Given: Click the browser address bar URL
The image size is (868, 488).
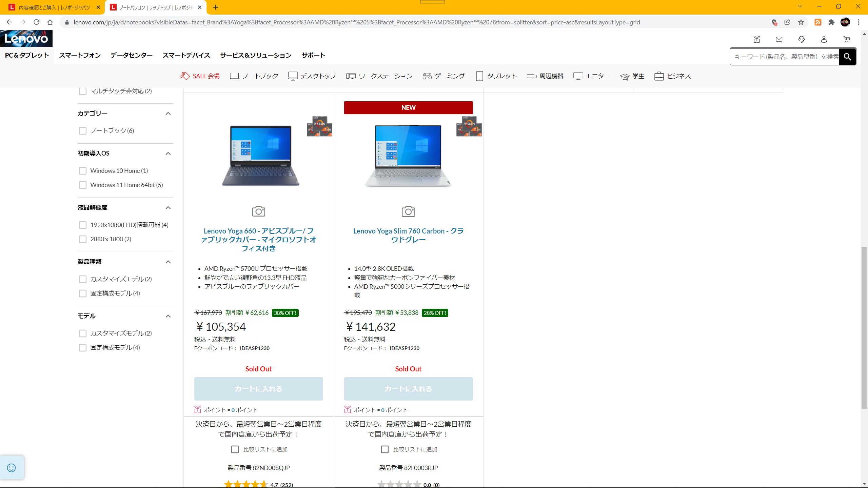Looking at the screenshot, I should [357, 22].
